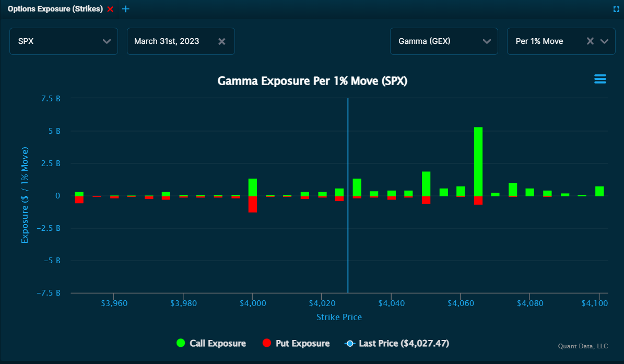The width and height of the screenshot is (624, 364).
Task: Click the red put bar at $4,050
Action: coord(426,200)
